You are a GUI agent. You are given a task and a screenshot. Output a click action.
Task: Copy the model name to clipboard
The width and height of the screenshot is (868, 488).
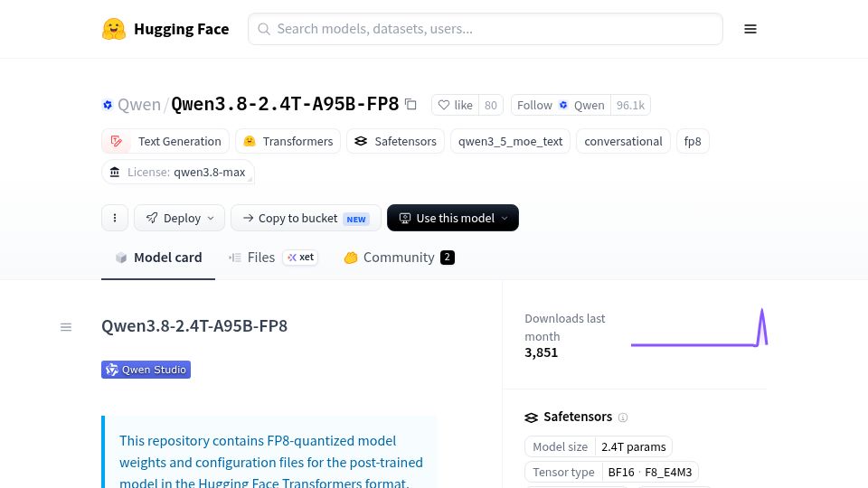410,104
